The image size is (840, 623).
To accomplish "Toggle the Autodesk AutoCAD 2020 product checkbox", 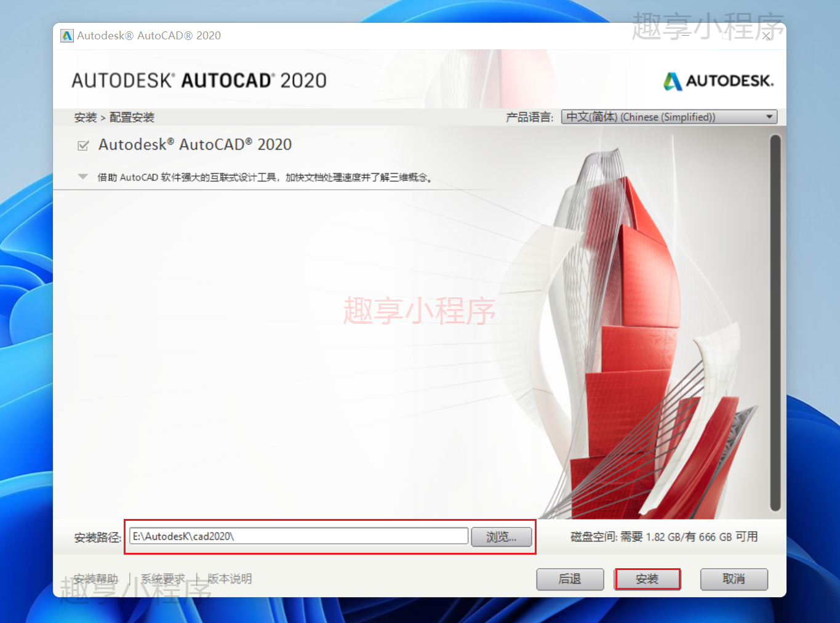I will [83, 146].
